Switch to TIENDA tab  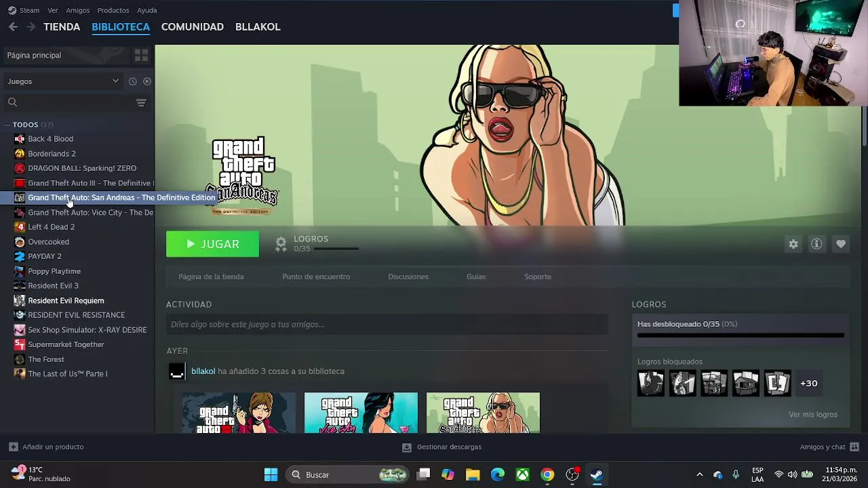point(62,27)
